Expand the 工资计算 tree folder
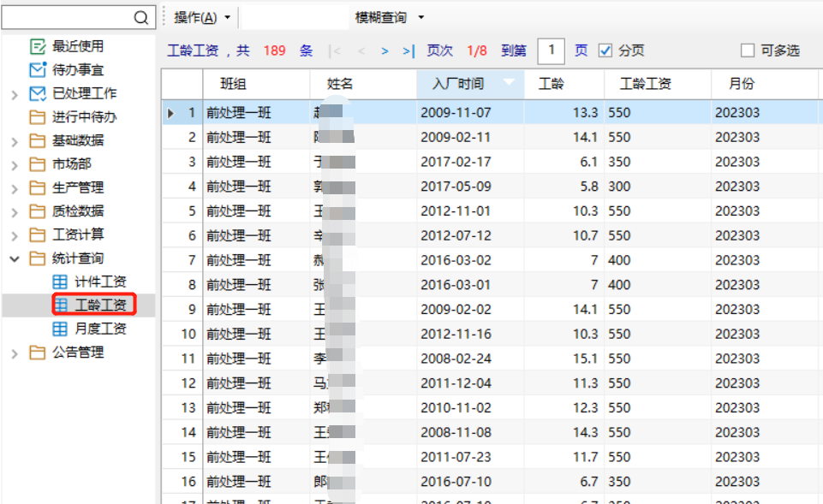This screenshot has width=823, height=504. coord(15,235)
